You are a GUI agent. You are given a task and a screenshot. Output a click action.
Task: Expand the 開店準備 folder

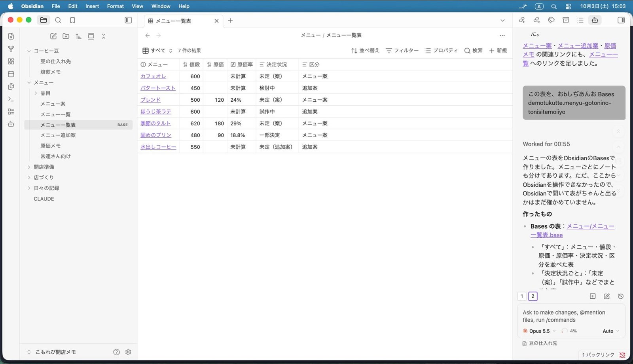(29, 167)
